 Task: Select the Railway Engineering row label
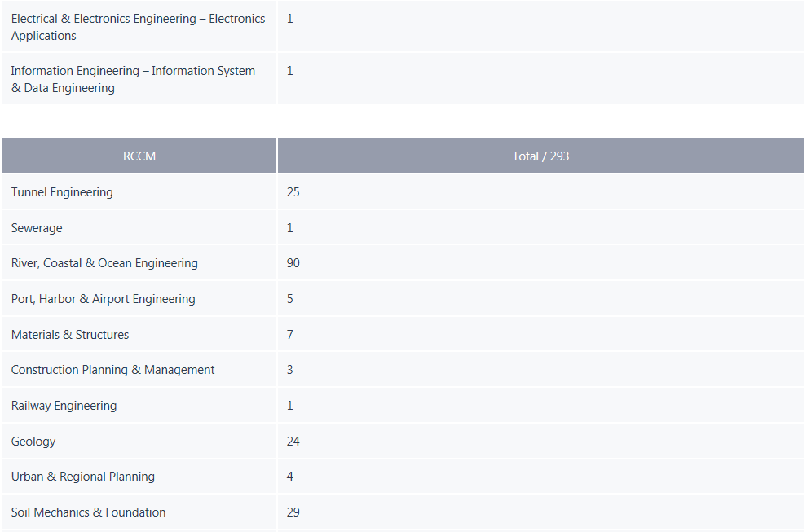[x=64, y=406]
